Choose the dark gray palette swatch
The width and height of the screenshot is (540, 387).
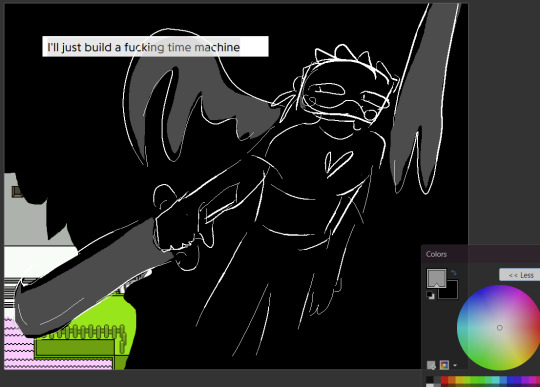[x=437, y=380]
